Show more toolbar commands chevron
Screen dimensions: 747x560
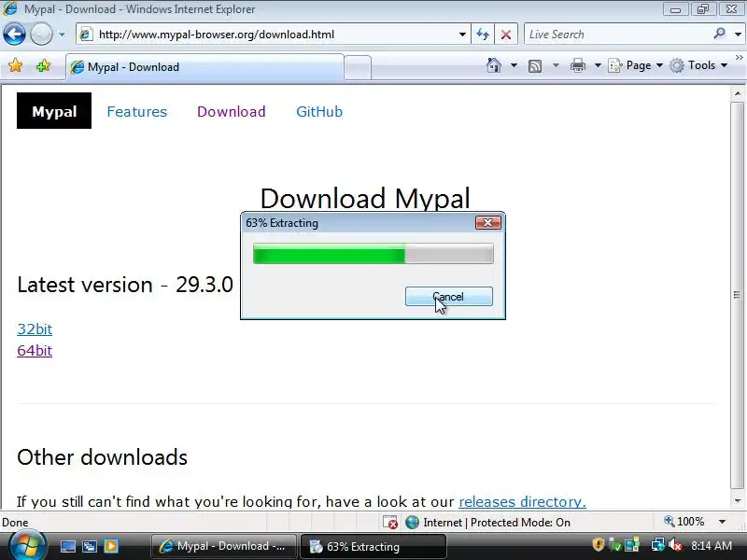[x=739, y=58]
